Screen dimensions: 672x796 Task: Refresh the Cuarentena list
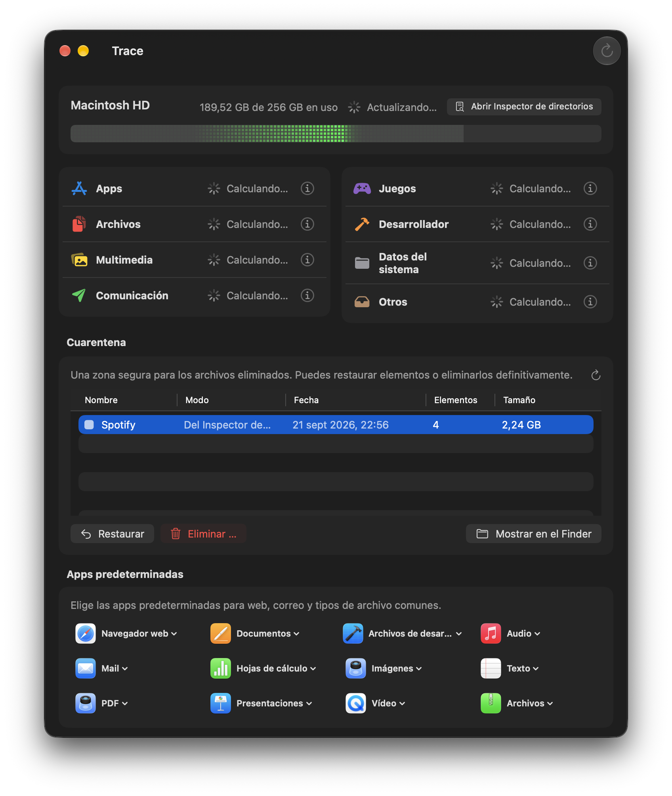tap(596, 375)
